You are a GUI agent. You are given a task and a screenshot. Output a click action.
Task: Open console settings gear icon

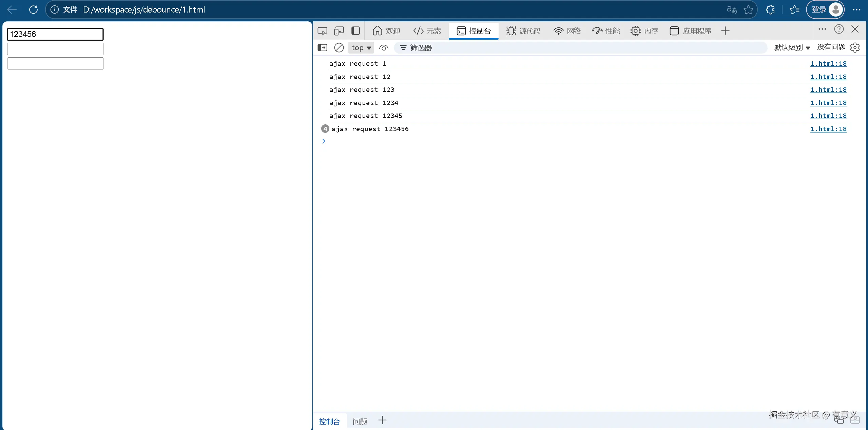coord(855,48)
